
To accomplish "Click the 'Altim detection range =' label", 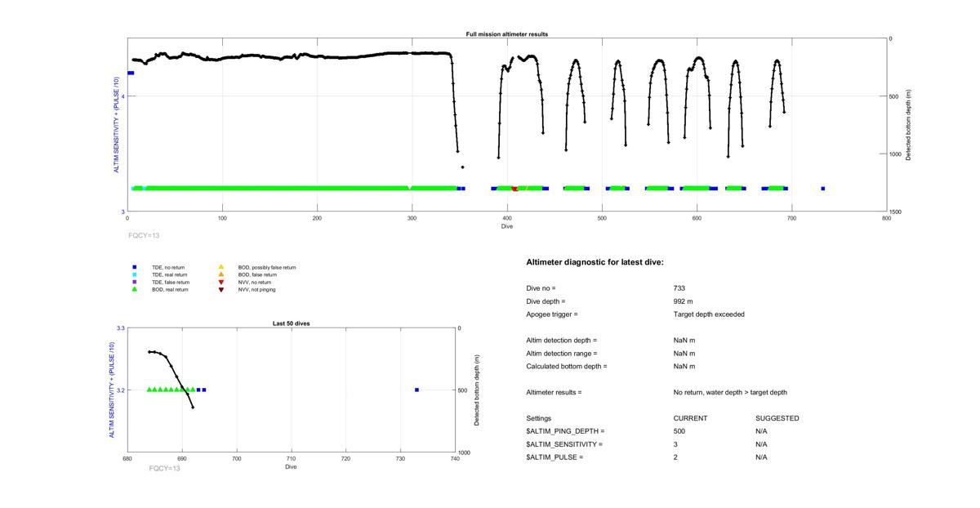I will point(562,354).
